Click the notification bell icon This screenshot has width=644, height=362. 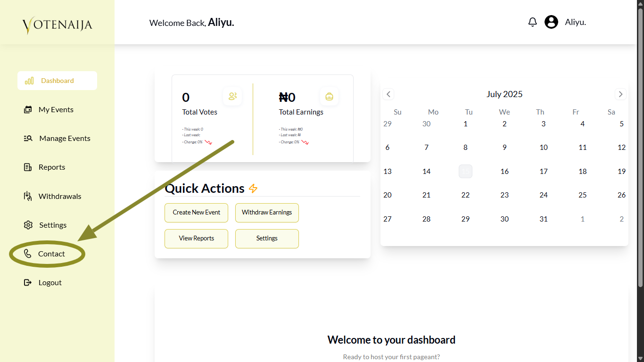pyautogui.click(x=532, y=22)
